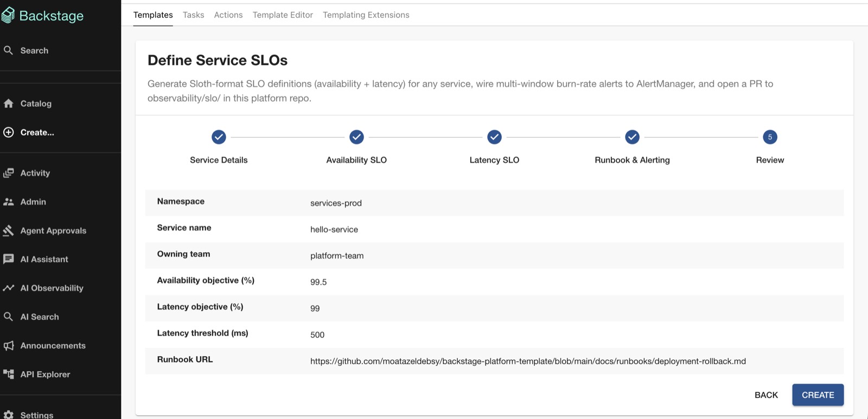Viewport: 868px width, 419px height.
Task: Click the runbook URL deployment-rollback.md value
Action: pyautogui.click(x=528, y=361)
